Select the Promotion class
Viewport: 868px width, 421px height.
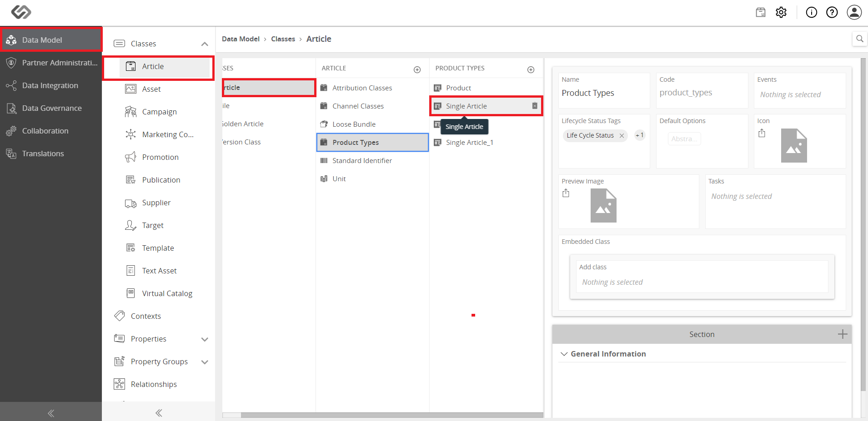165,157
